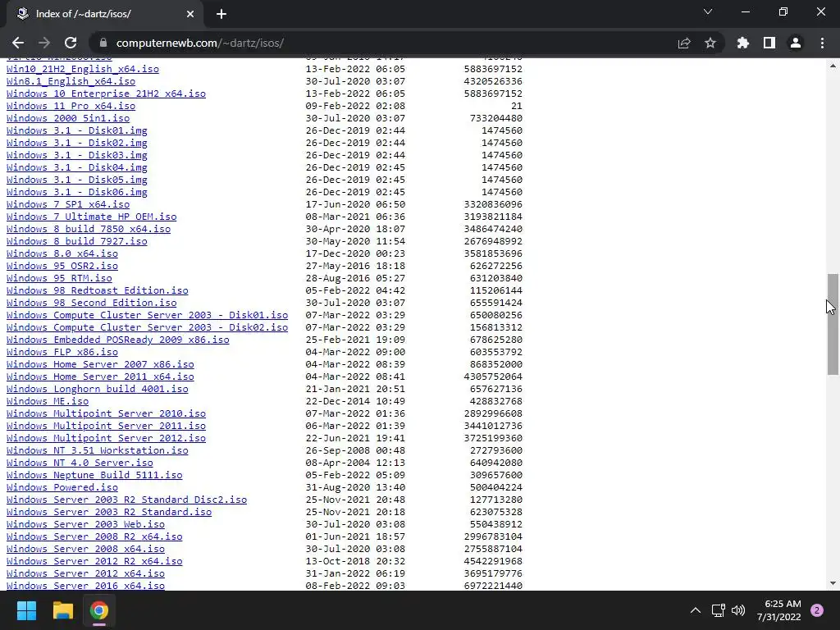Open the Extensions puzzle icon
Viewport: 840px width, 630px height.
pyautogui.click(x=743, y=43)
